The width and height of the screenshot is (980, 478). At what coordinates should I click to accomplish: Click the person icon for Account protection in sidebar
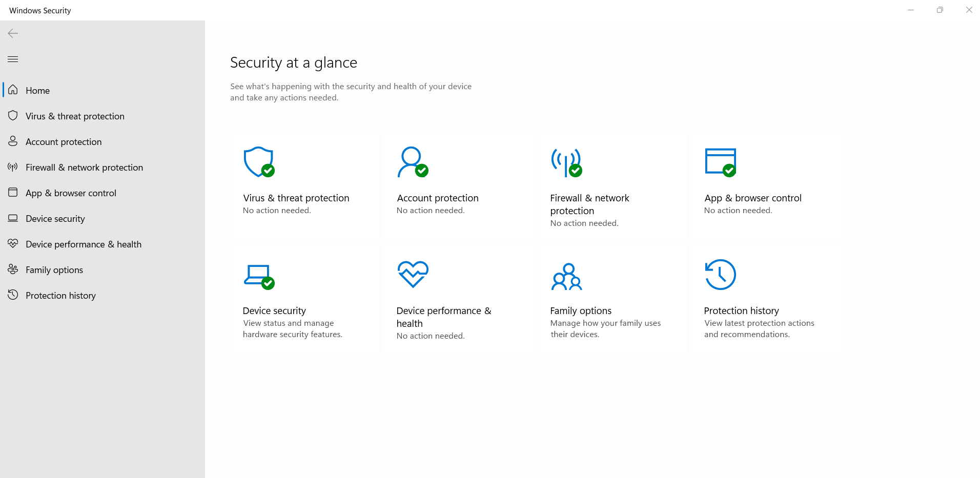13,141
